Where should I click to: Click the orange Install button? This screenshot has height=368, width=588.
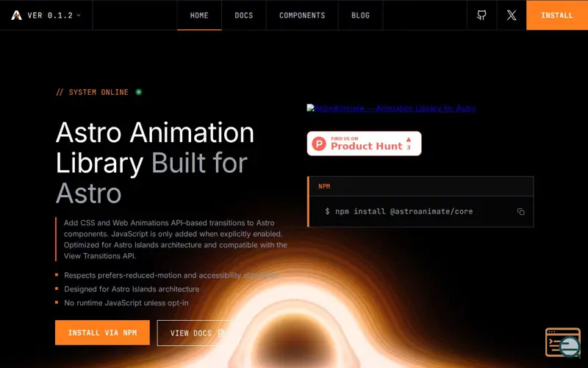click(557, 15)
